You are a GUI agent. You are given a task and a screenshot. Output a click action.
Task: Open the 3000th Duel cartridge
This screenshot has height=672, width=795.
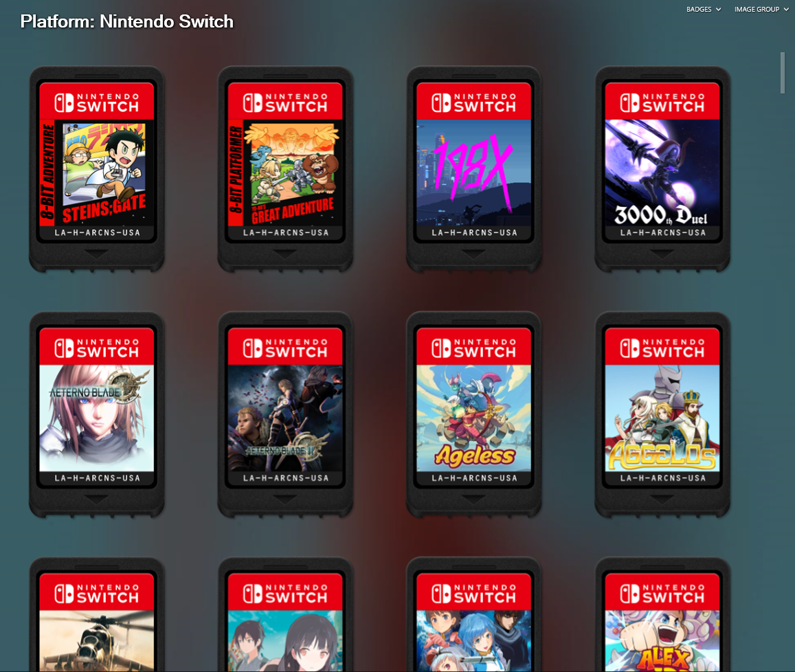[662, 169]
